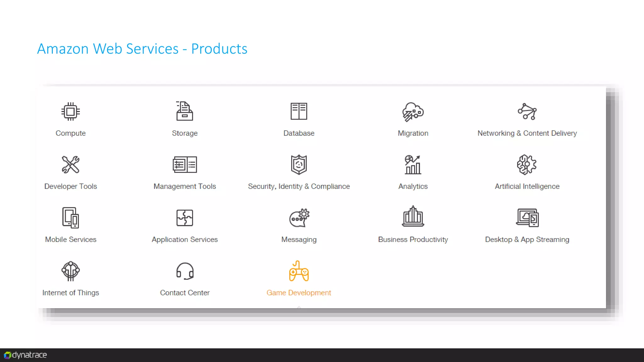Click the Developer Tools wrench icon
The height and width of the screenshot is (362, 644).
click(70, 165)
